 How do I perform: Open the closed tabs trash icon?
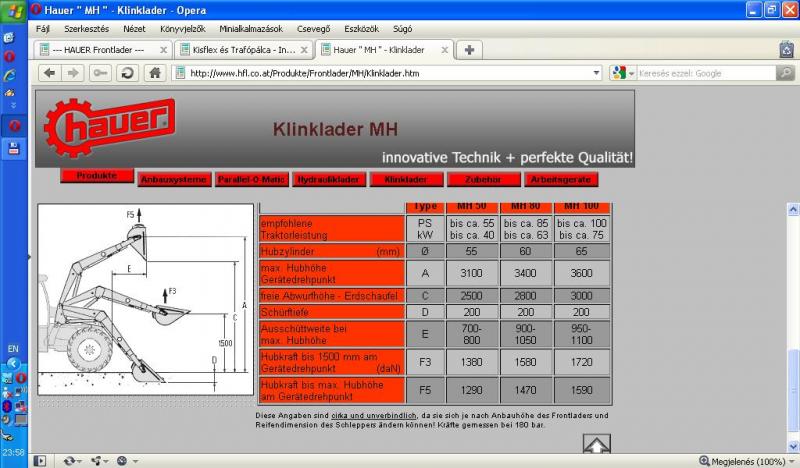click(x=787, y=50)
